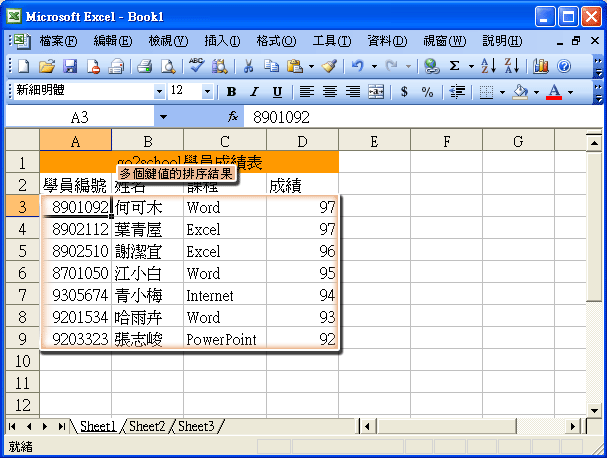
Task: Apply borders with the Borders icon
Action: 486,92
